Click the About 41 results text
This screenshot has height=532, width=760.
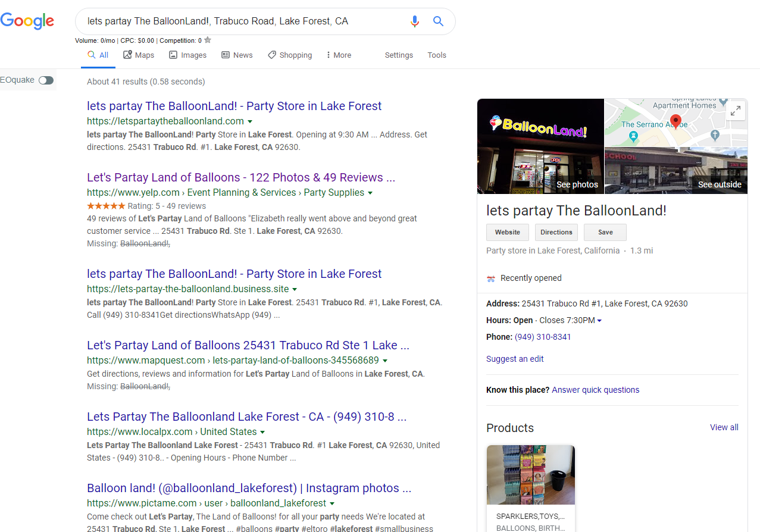click(x=146, y=82)
